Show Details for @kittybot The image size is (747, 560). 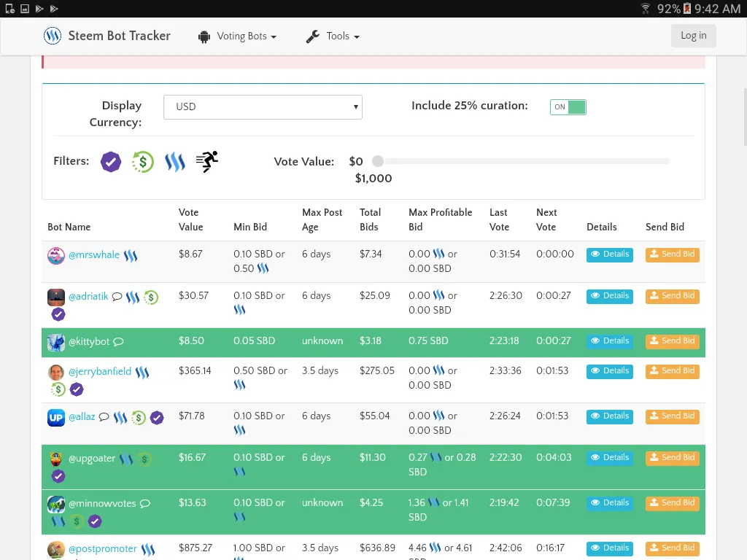[x=609, y=341]
